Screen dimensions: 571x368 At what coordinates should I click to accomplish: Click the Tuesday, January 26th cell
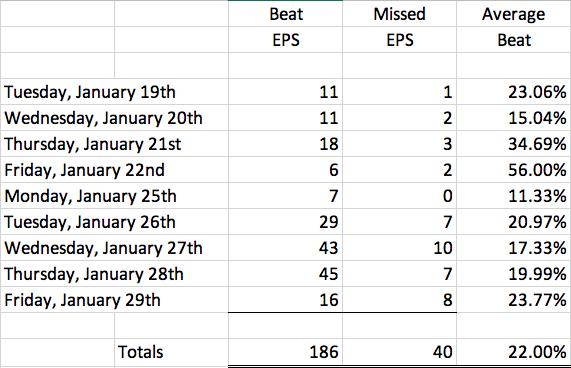pos(114,222)
